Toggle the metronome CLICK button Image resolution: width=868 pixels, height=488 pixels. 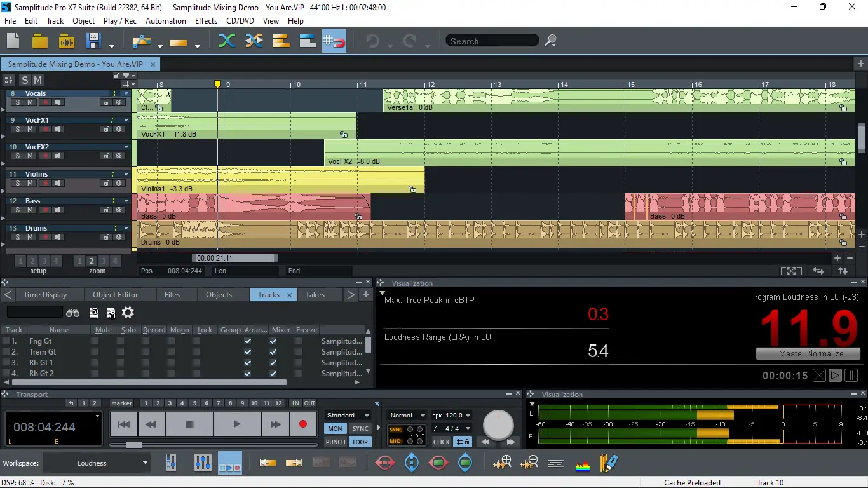click(442, 442)
